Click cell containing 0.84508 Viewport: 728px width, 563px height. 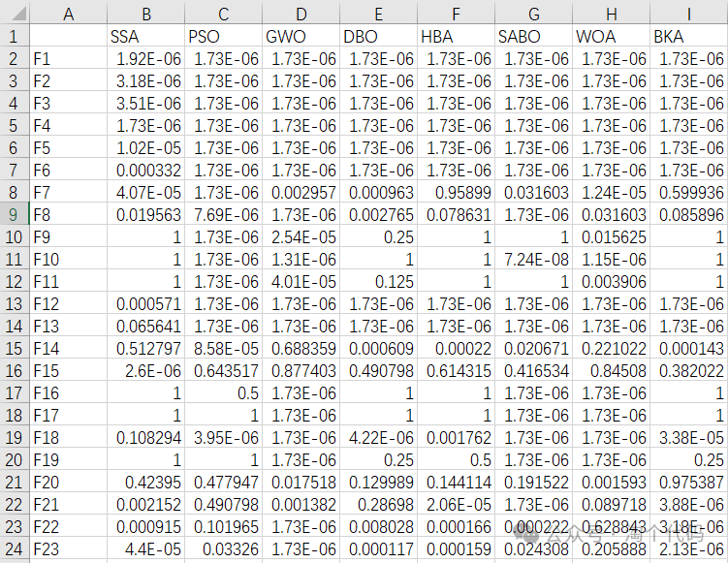click(611, 370)
